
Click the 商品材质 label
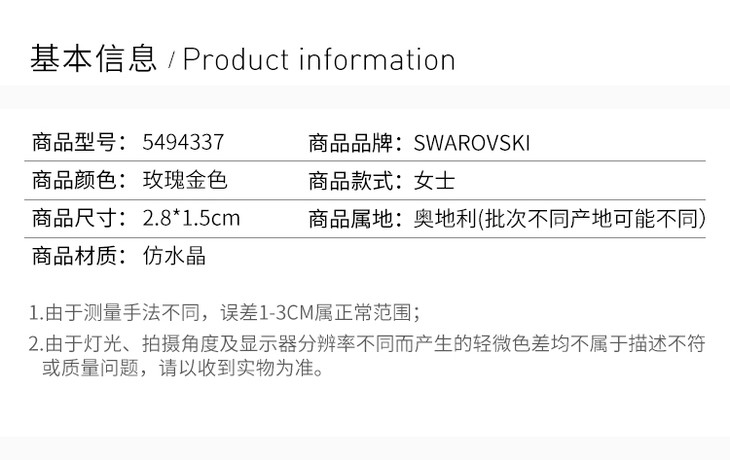click(78, 255)
